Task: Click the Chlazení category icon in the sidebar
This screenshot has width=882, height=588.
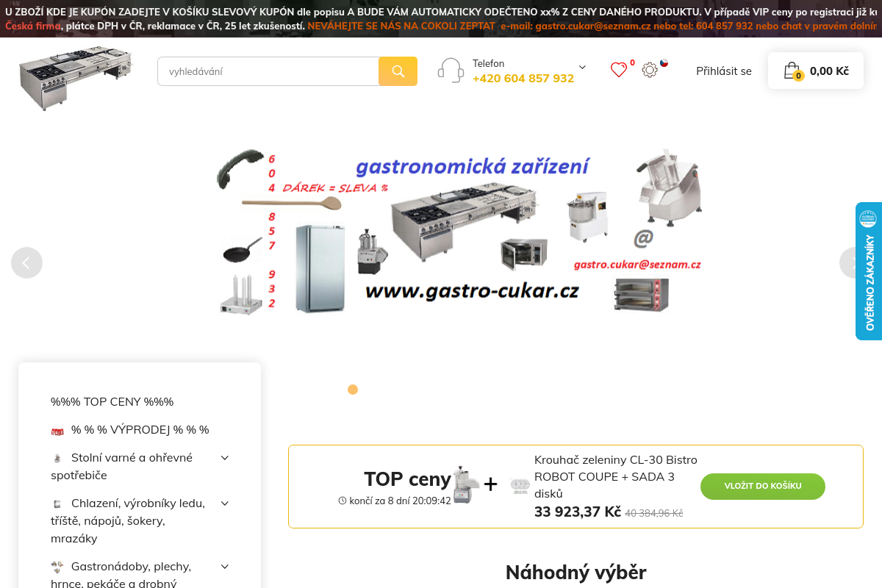Action: [x=58, y=503]
